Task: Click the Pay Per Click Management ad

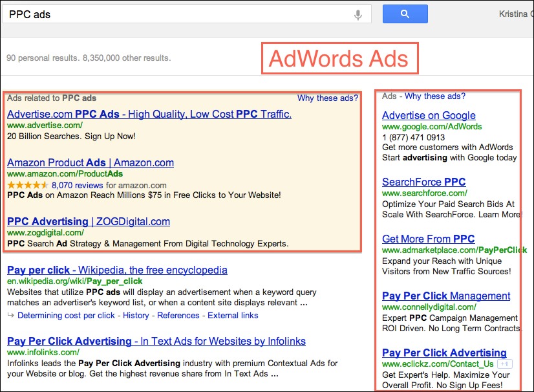Action: coord(446,296)
